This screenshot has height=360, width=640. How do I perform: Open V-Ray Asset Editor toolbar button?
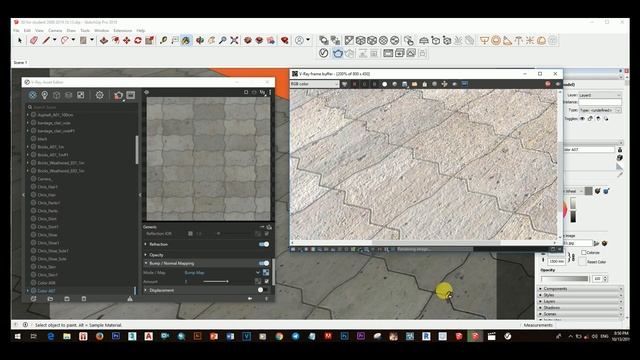324,53
